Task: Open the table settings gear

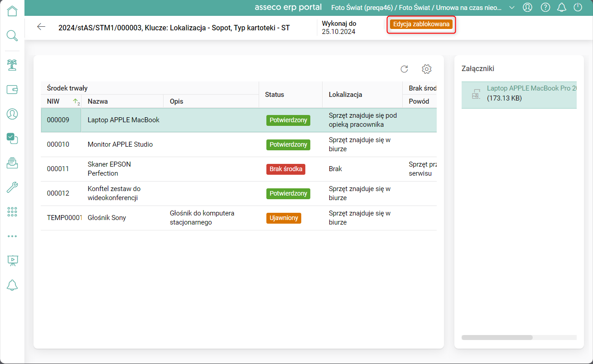Action: point(427,69)
